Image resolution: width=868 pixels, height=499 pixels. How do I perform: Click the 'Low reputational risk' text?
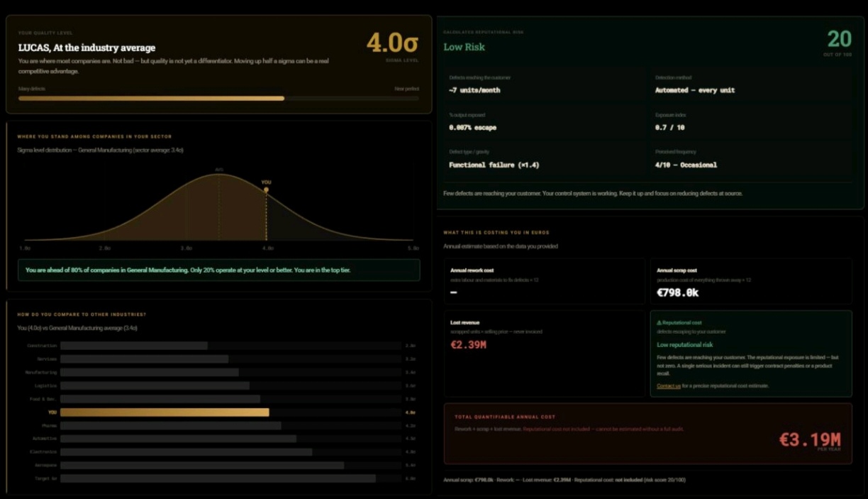pyautogui.click(x=685, y=345)
